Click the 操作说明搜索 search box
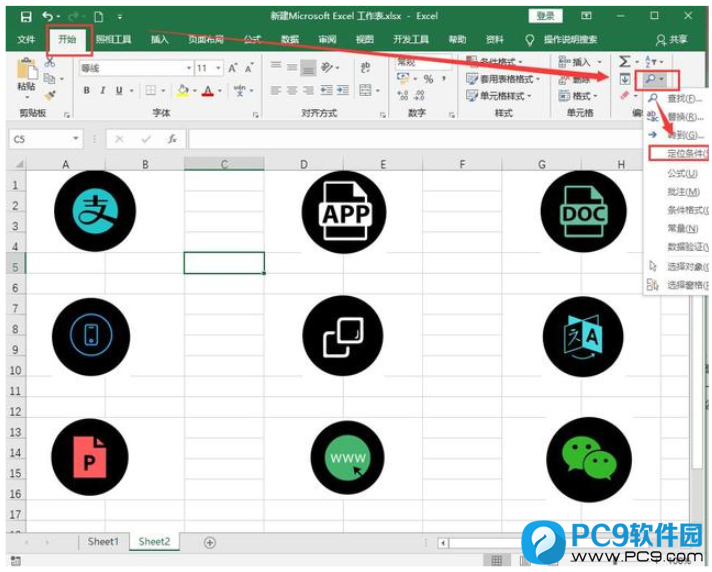The height and width of the screenshot is (572, 712). click(x=570, y=39)
